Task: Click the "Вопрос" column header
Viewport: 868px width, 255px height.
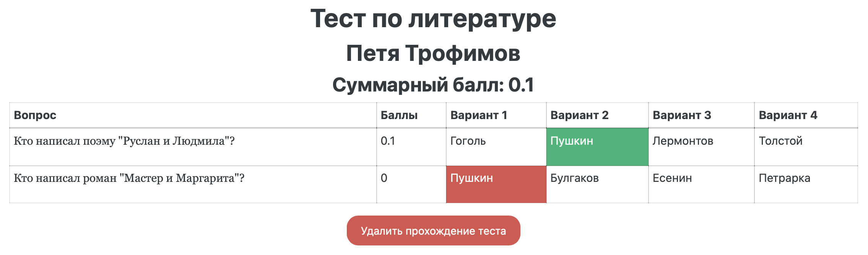Action: [x=35, y=115]
